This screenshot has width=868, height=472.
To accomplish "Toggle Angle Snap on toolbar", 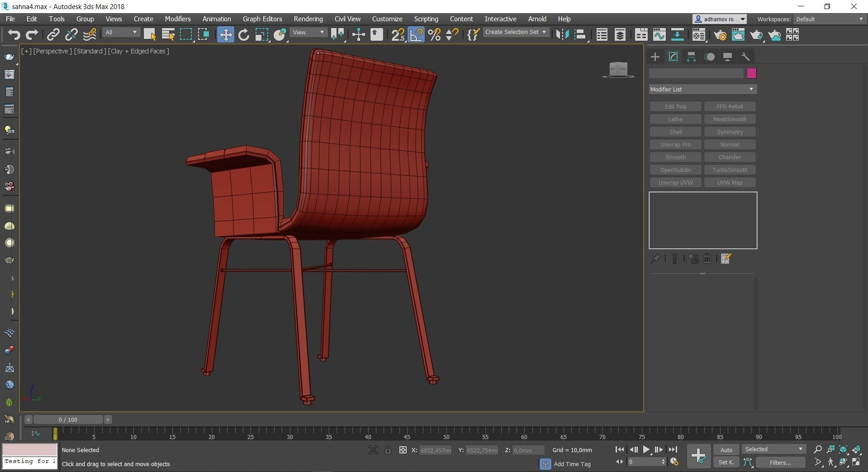I will click(x=416, y=35).
